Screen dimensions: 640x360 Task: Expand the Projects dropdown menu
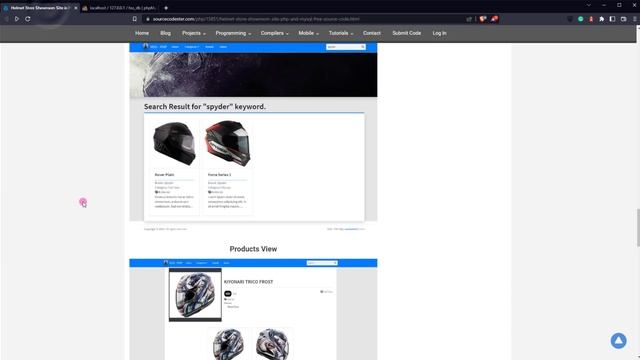(x=194, y=33)
